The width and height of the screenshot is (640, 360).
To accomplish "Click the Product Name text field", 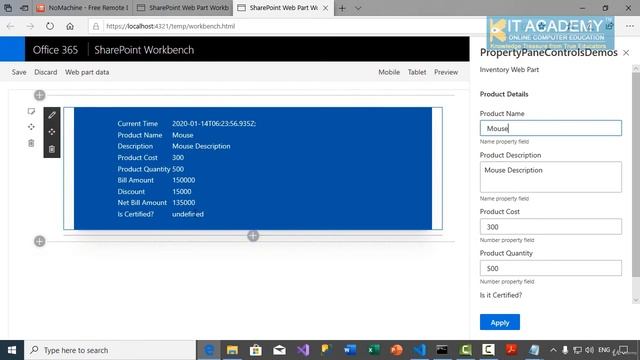I will tap(551, 128).
